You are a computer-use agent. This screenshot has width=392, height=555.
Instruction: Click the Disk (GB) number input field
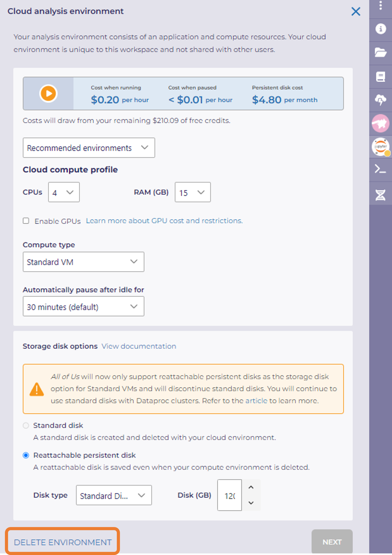pos(229,496)
